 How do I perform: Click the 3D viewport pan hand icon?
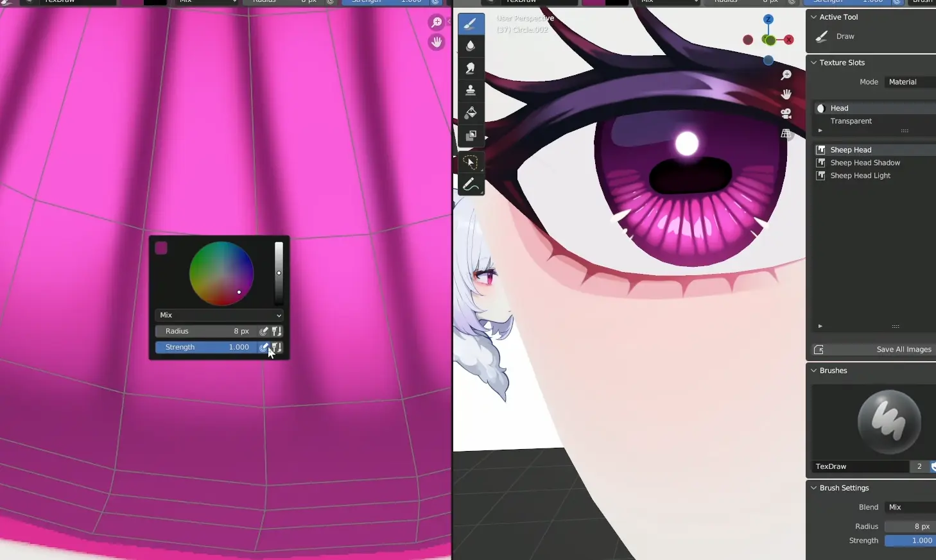(x=786, y=94)
